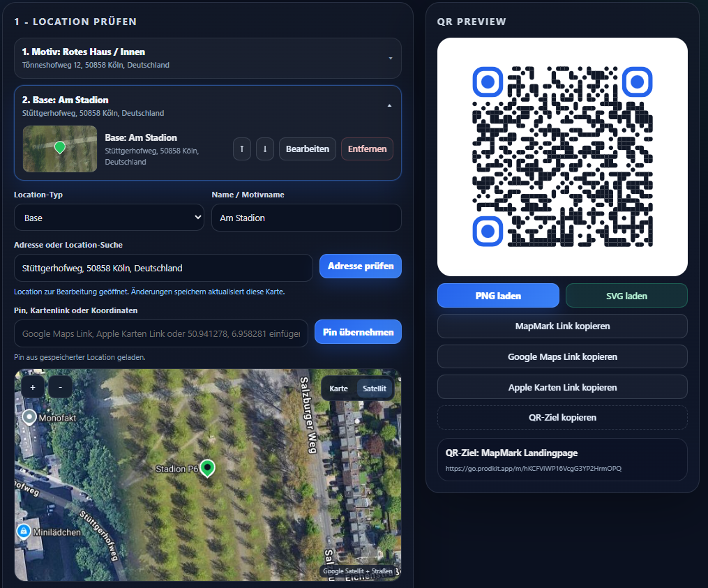Focus the Adresse oder Location-Suche field
Image resolution: width=708 pixels, height=588 pixels.
[163, 268]
